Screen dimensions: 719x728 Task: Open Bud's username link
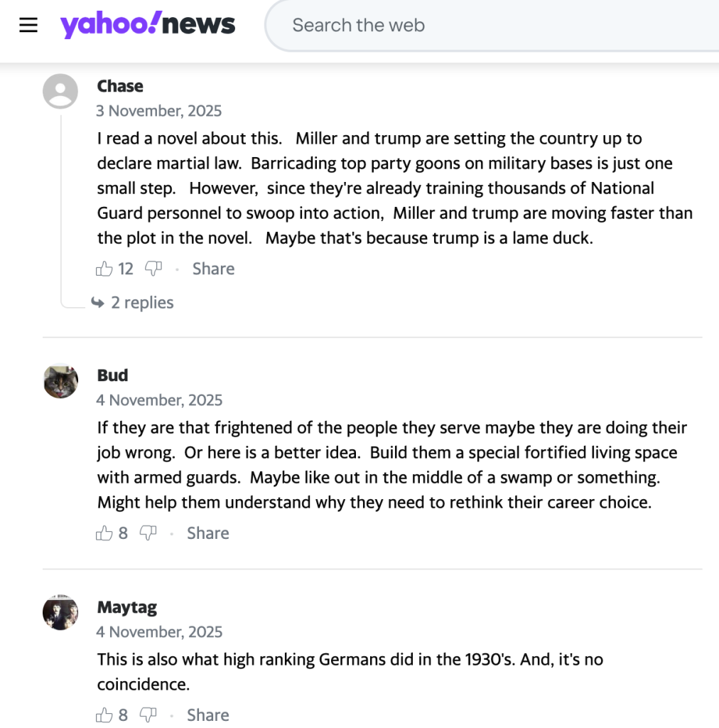(x=112, y=375)
